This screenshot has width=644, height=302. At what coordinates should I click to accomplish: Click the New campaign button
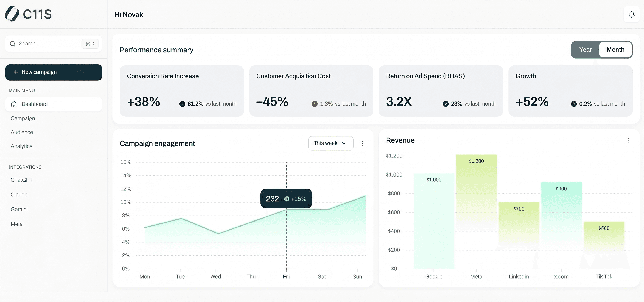(x=54, y=72)
